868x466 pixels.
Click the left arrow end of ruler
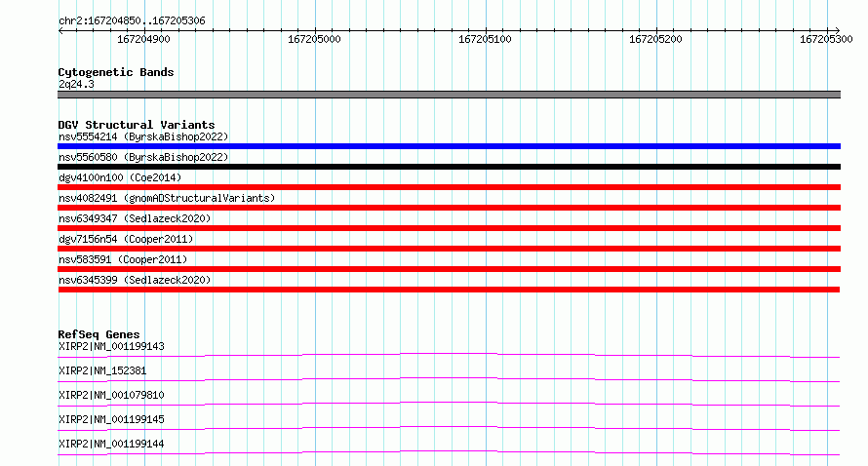60,31
